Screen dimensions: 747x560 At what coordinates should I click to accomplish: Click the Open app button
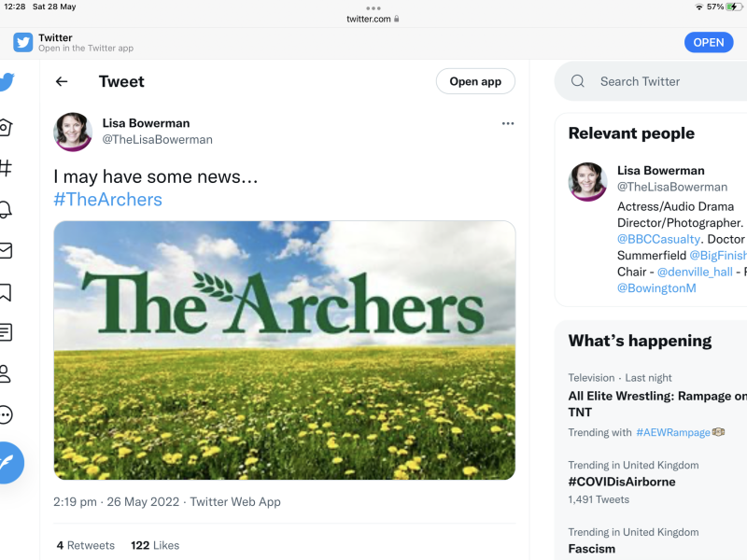point(475,81)
